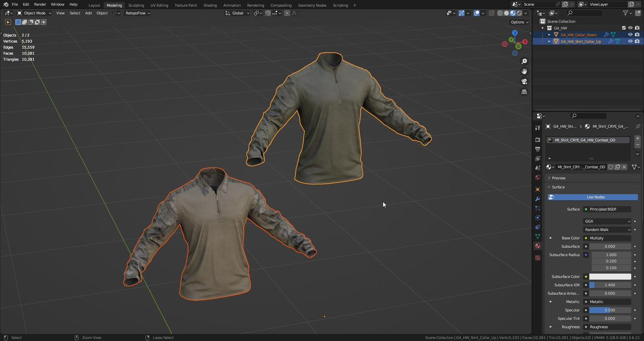The image size is (644, 341).
Task: Toggle snapping magnet in the header
Action: [x=268, y=13]
